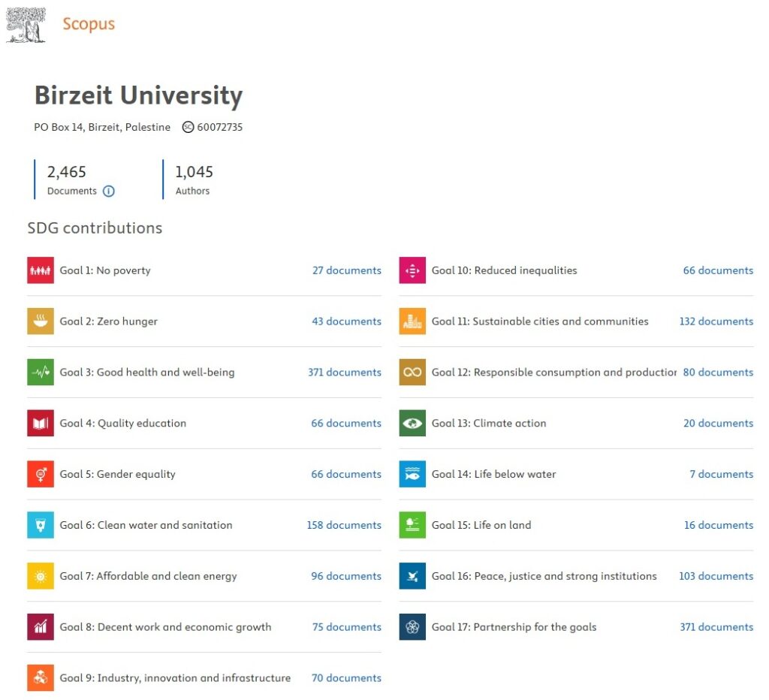Screen dimensions: 769x700
Task: Click the Documents info icon
Action: tap(109, 191)
